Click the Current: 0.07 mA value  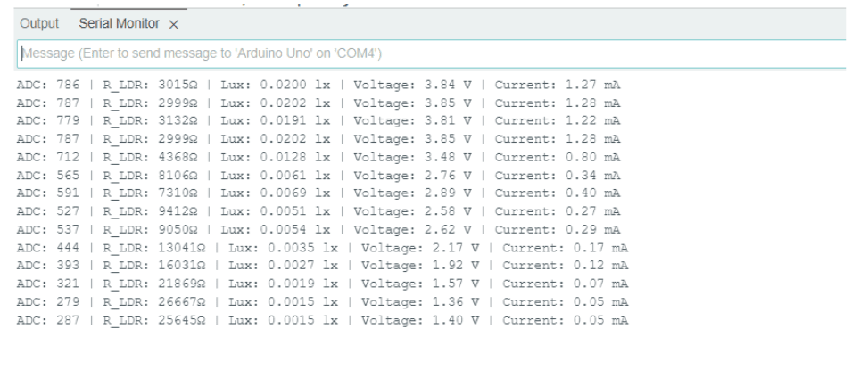coord(564,283)
